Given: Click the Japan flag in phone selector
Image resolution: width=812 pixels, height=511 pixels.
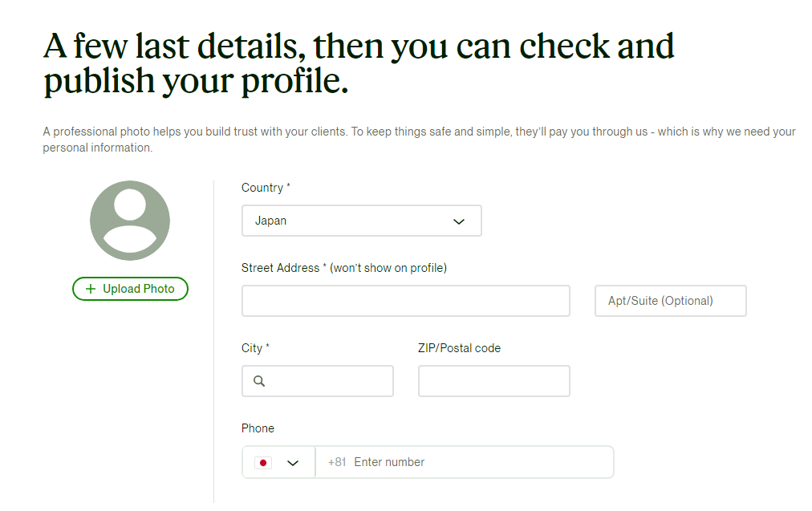Looking at the screenshot, I should [x=263, y=463].
